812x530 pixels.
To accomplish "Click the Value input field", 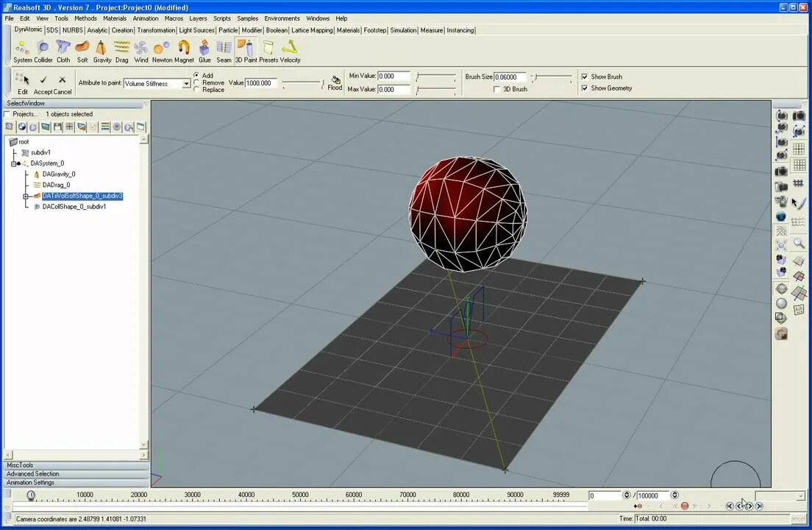I will (x=262, y=83).
